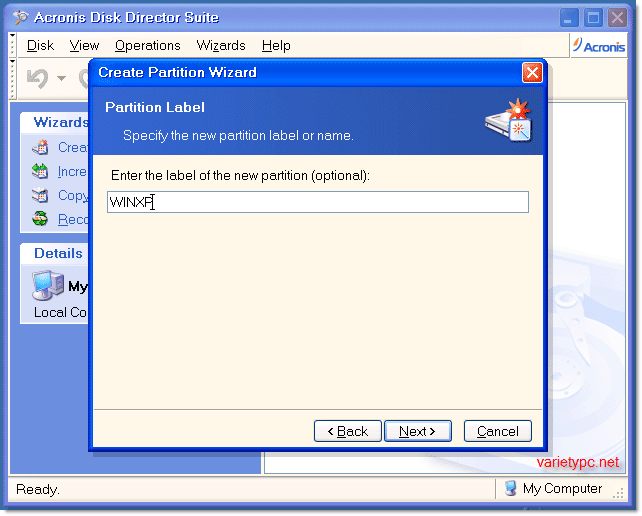This screenshot has width=642, height=516.
Task: Click the partition label text field
Action: click(318, 202)
